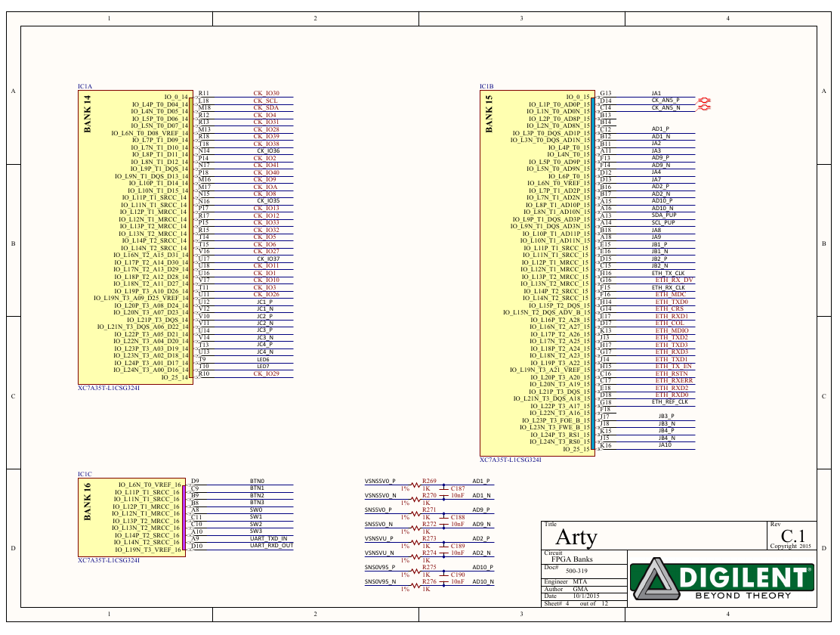840x635 pixels.
Task: Select the UART_TXD_IN net label
Action: tap(268, 538)
